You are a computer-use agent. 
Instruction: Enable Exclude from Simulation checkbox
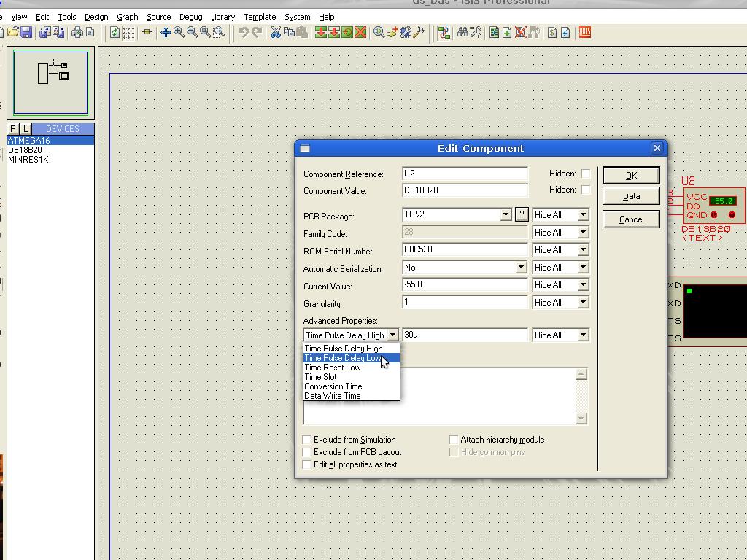click(307, 440)
